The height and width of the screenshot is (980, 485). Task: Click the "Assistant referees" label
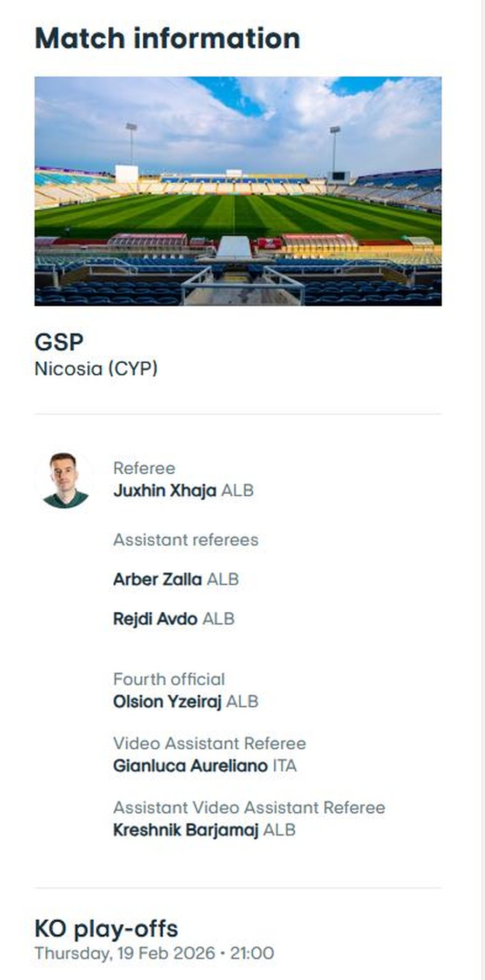(185, 540)
